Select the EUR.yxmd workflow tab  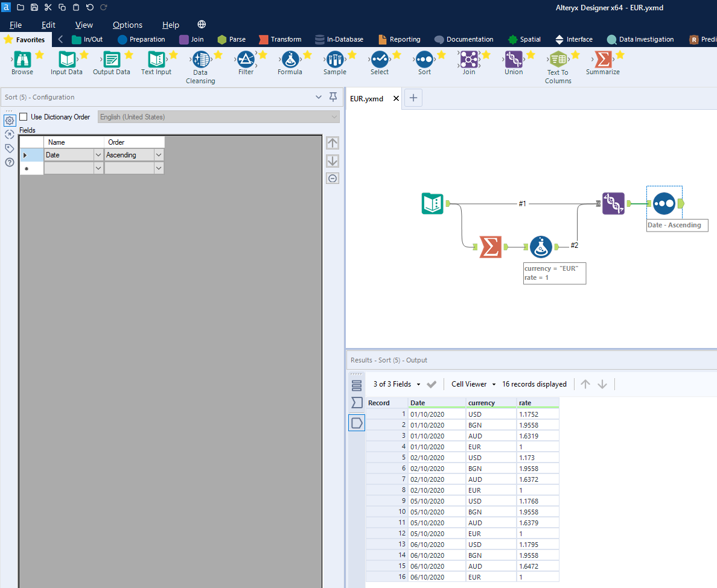(x=367, y=98)
